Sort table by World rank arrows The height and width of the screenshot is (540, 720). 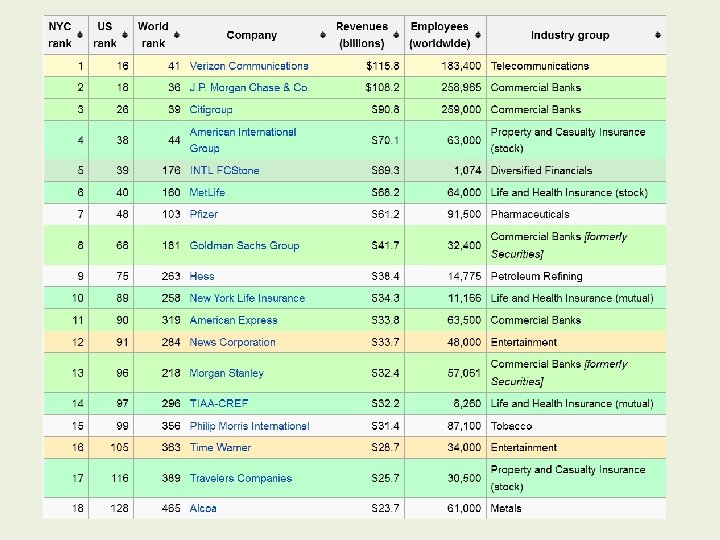(177, 35)
